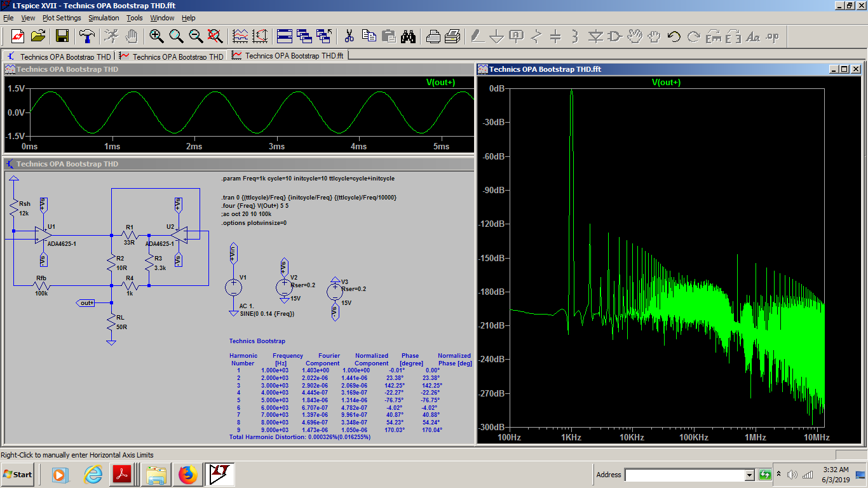
Task: Select the label net tool
Action: tap(517, 36)
